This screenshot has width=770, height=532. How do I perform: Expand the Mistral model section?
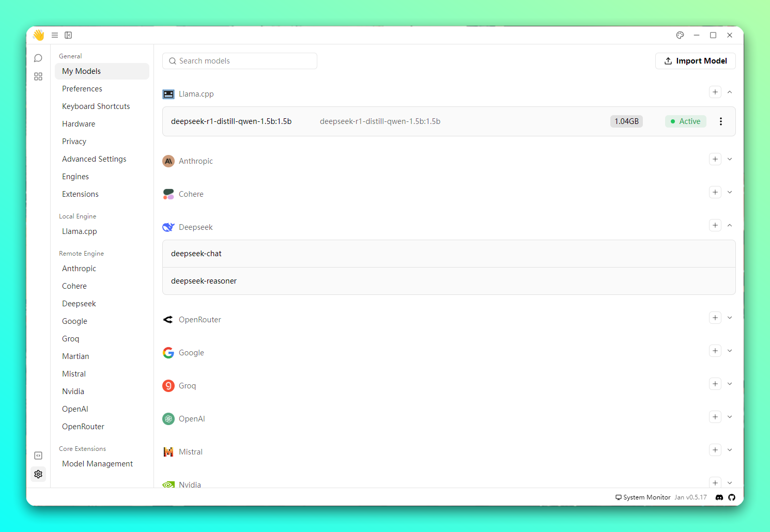coord(730,450)
